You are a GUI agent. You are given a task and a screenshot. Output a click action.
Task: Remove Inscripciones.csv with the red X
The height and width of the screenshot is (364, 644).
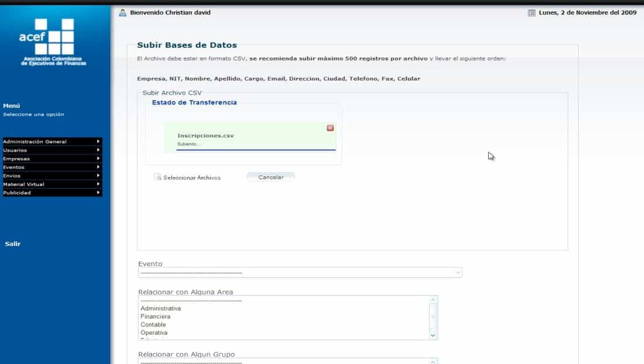330,128
